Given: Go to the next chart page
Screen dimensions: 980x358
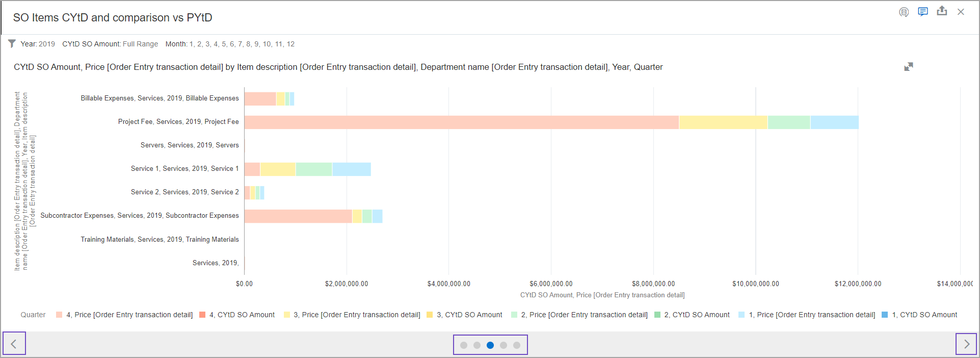Looking at the screenshot, I should (x=966, y=344).
